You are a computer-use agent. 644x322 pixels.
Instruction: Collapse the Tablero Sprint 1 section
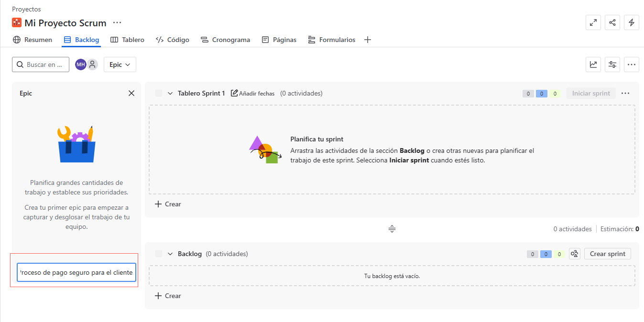[x=170, y=93]
